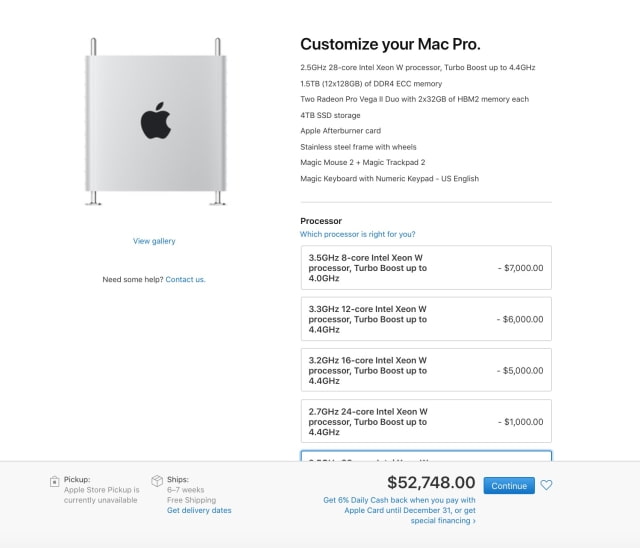Image resolution: width=640 pixels, height=548 pixels.
Task: Open 'Which processor is right for you?'
Action: [357, 234]
